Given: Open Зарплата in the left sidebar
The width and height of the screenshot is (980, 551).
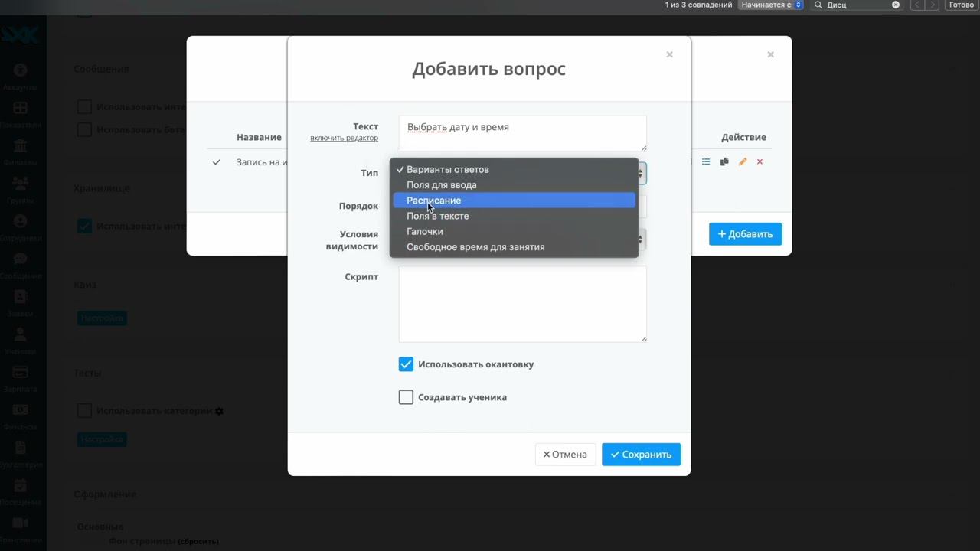Looking at the screenshot, I should point(20,379).
